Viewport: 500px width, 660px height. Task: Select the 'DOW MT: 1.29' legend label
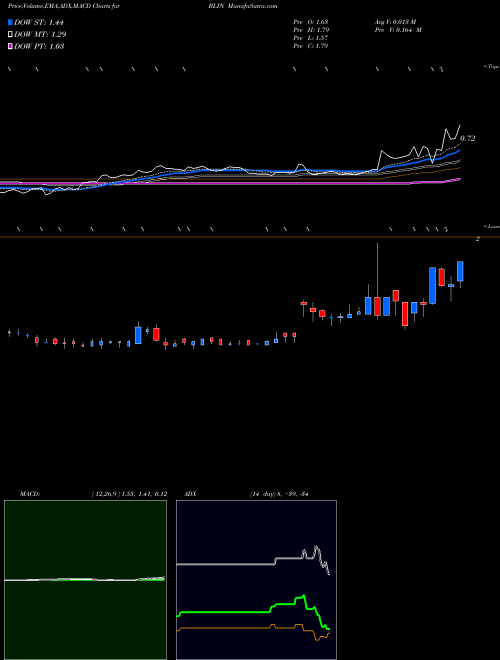coord(40,35)
